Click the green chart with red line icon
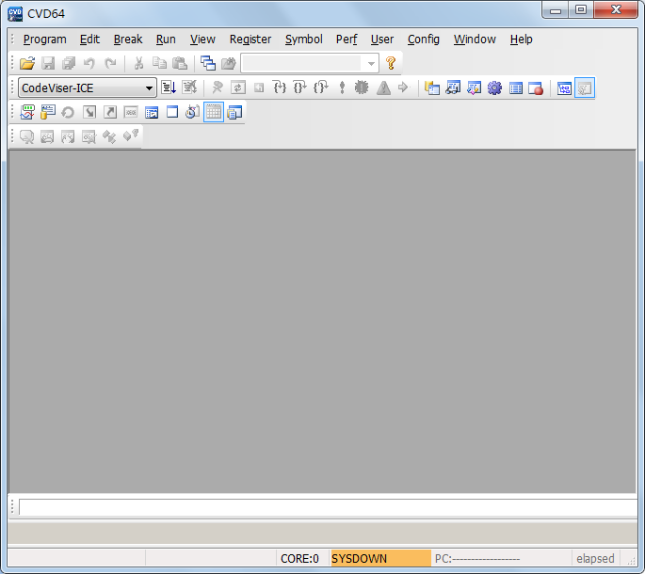 click(27, 112)
